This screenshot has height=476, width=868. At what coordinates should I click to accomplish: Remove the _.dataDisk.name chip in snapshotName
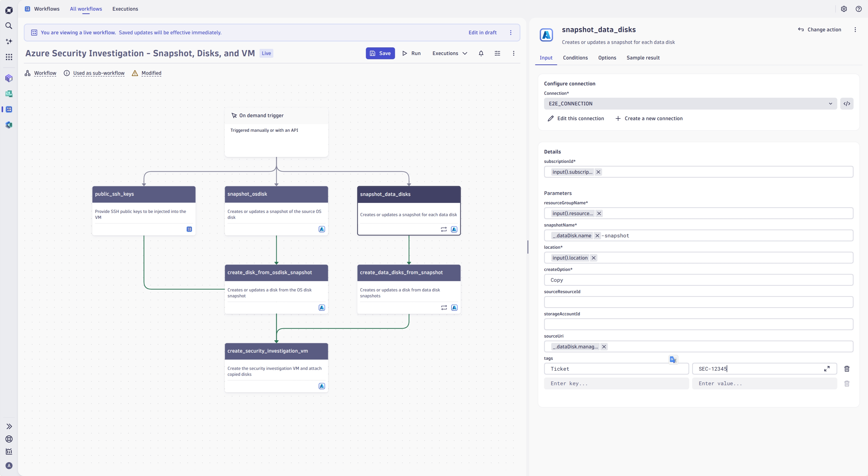(x=597, y=236)
